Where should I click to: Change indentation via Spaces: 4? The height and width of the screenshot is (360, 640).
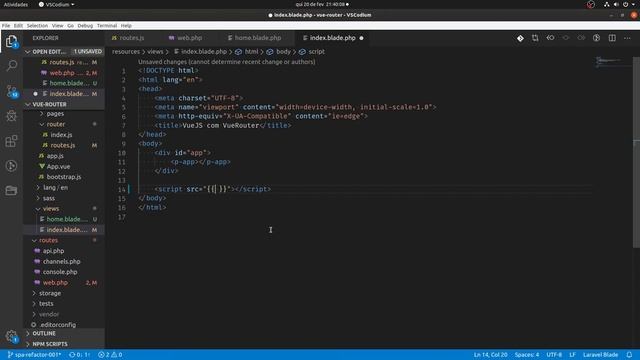point(527,355)
